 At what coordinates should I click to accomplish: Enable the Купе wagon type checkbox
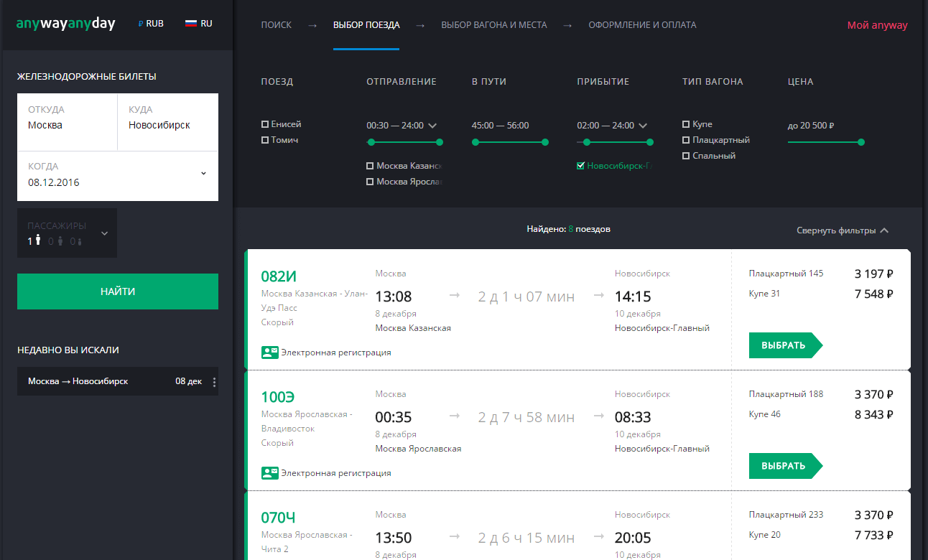[x=686, y=124]
